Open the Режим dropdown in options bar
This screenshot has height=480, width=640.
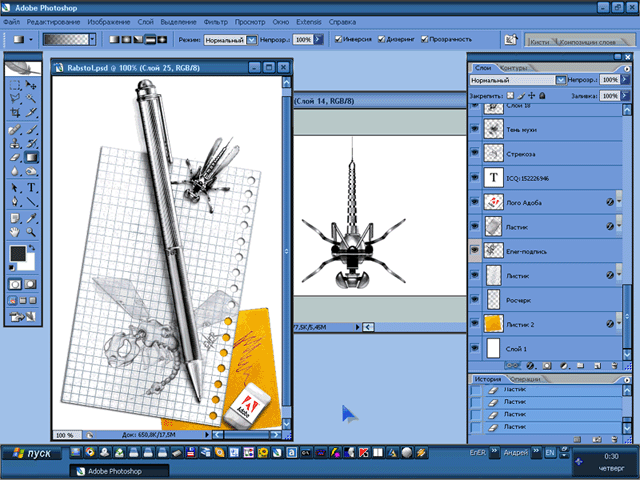pyautogui.click(x=252, y=40)
